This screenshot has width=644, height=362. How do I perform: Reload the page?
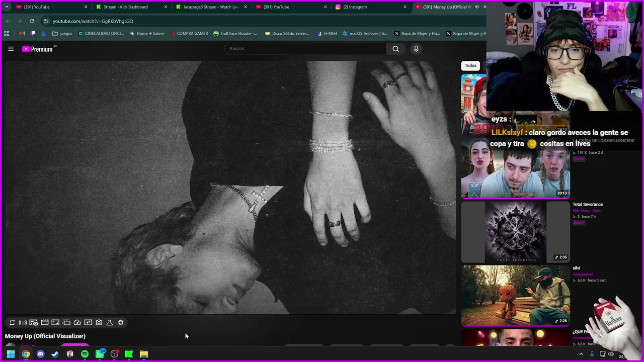pos(32,21)
